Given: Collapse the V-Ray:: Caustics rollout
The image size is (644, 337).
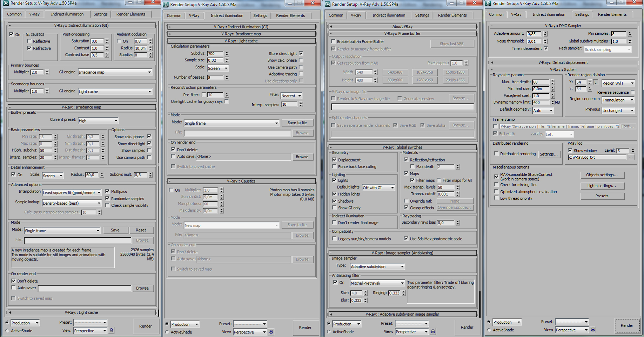Looking at the screenshot, I should (x=241, y=181).
